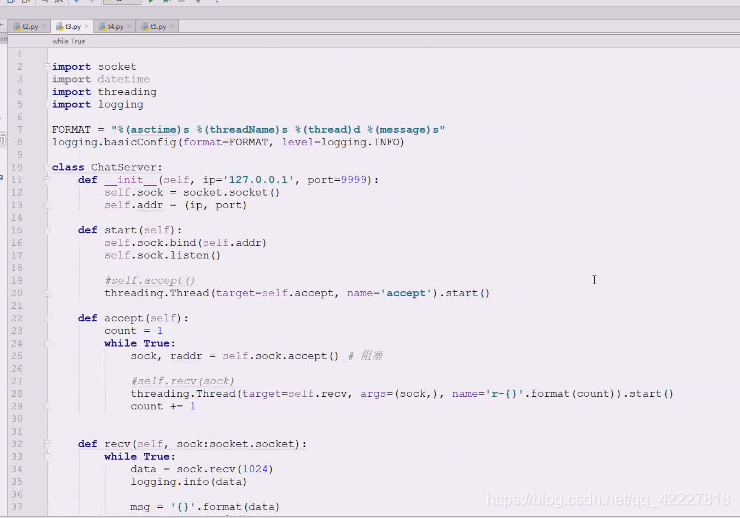Click the FORMAT string literal on line 7
Viewport: 740px width, 518px height.
point(278,129)
